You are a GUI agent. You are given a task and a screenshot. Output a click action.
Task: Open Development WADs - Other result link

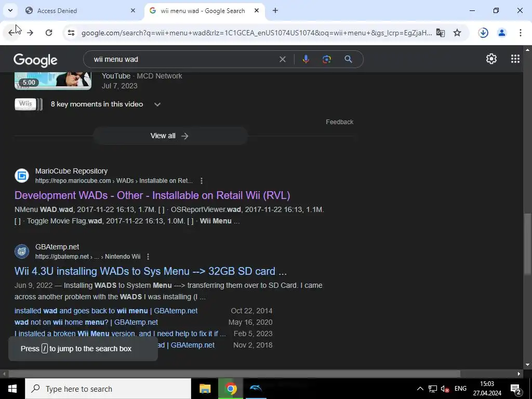(x=152, y=195)
